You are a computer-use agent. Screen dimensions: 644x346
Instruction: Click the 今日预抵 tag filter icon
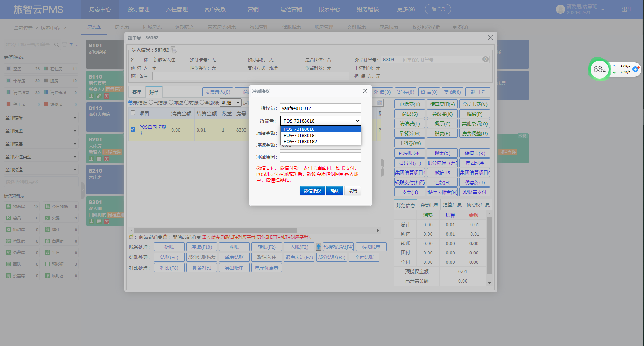click(48, 207)
